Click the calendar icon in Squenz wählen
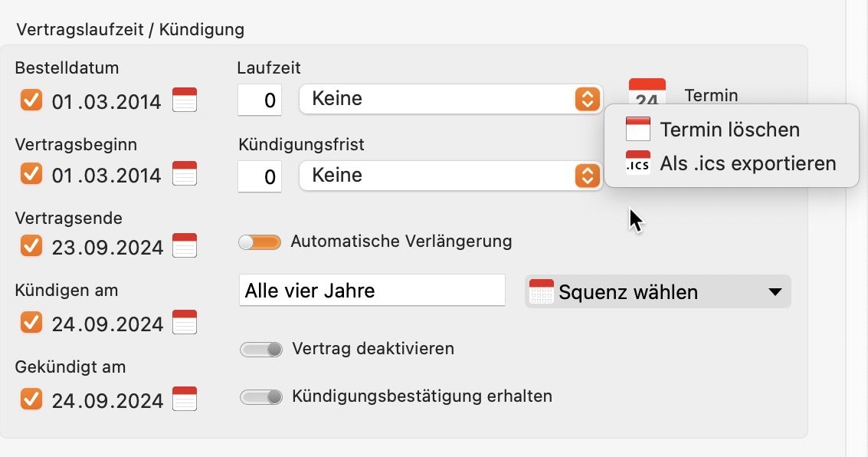Image resolution: width=868 pixels, height=457 pixels. (x=542, y=291)
